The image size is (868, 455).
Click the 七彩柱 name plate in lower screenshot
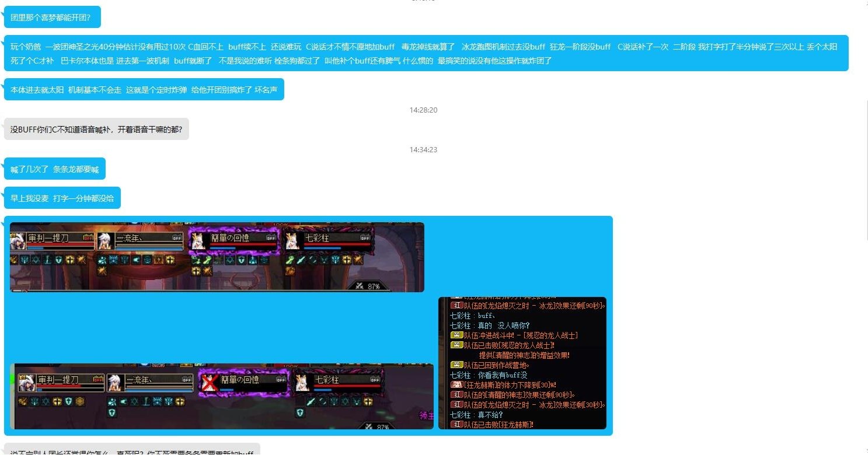tap(347, 380)
